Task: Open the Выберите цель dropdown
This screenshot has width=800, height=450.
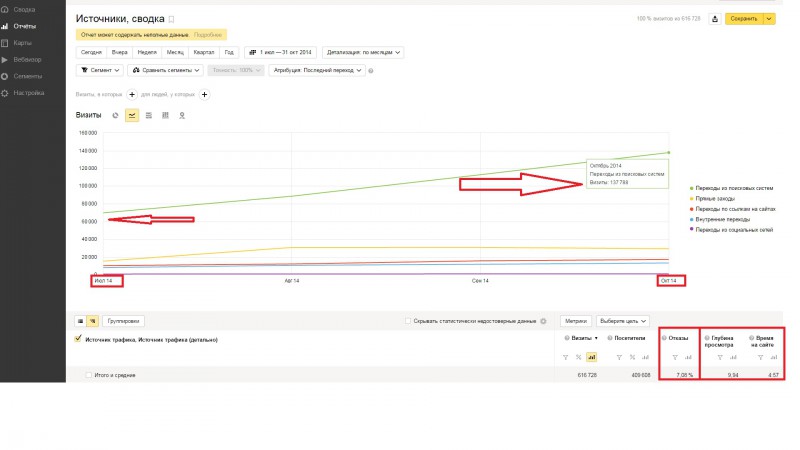Action: 622,321
